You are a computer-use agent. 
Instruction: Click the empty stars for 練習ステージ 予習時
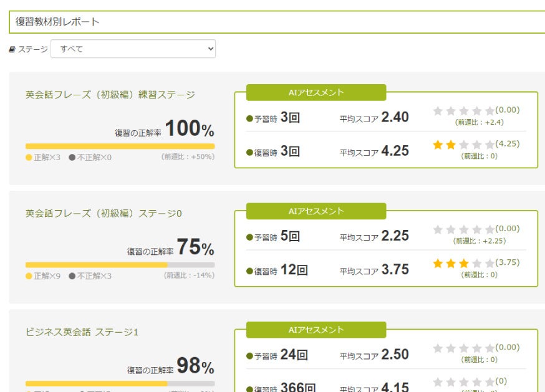coord(463,111)
